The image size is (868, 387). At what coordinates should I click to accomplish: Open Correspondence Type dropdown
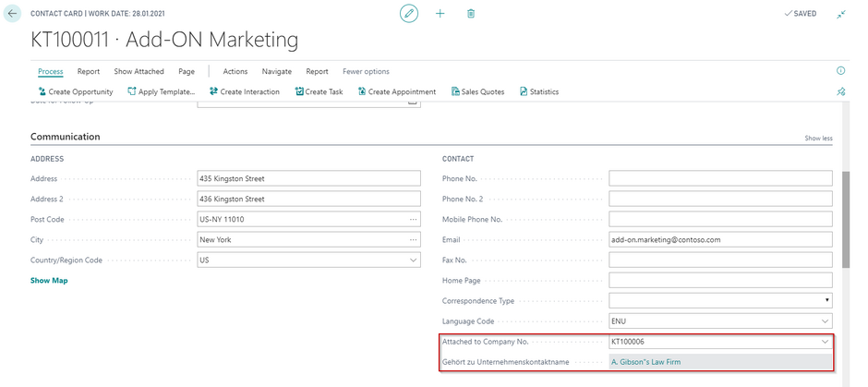826,301
